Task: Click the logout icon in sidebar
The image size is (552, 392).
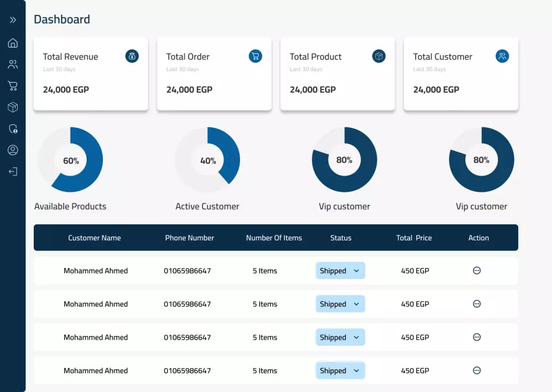Action: [13, 171]
